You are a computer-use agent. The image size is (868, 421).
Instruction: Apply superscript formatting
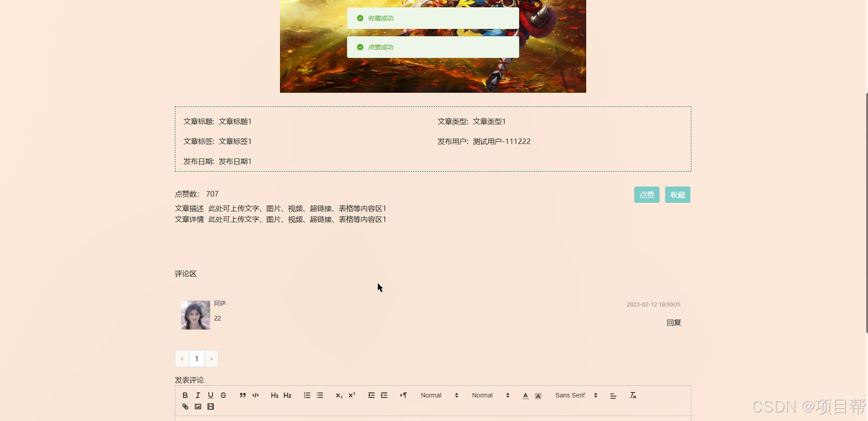click(x=352, y=395)
